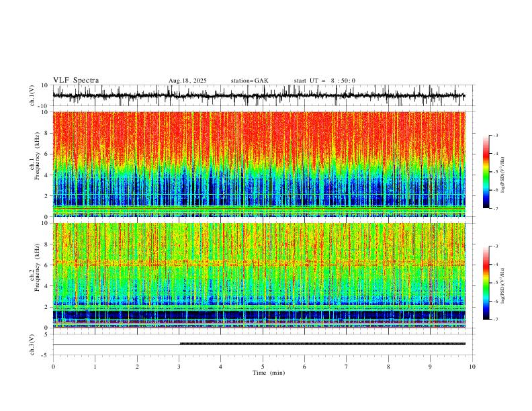The height and width of the screenshot is (411, 532).
Task: Click the ch.3 step change at minute 3
Action: (179, 344)
